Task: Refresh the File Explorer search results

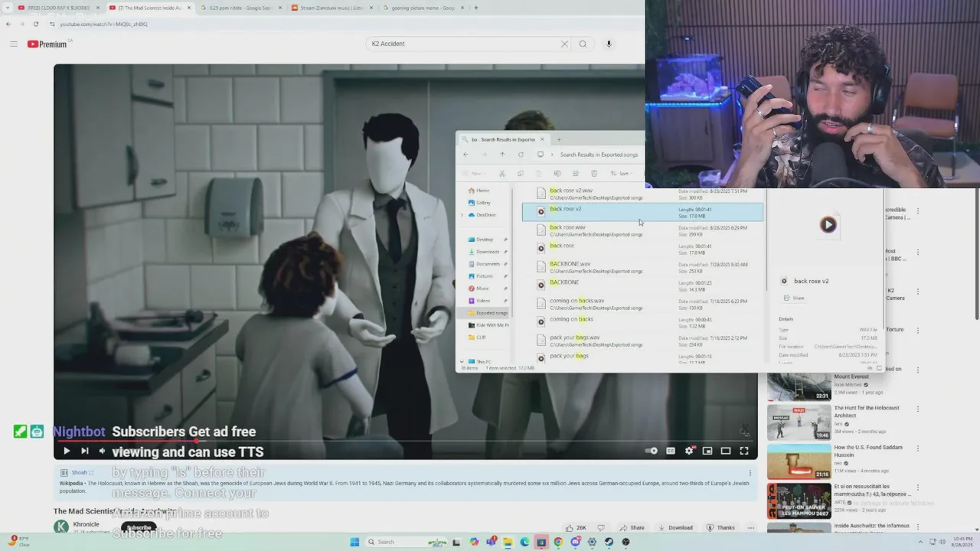Action: (521, 155)
